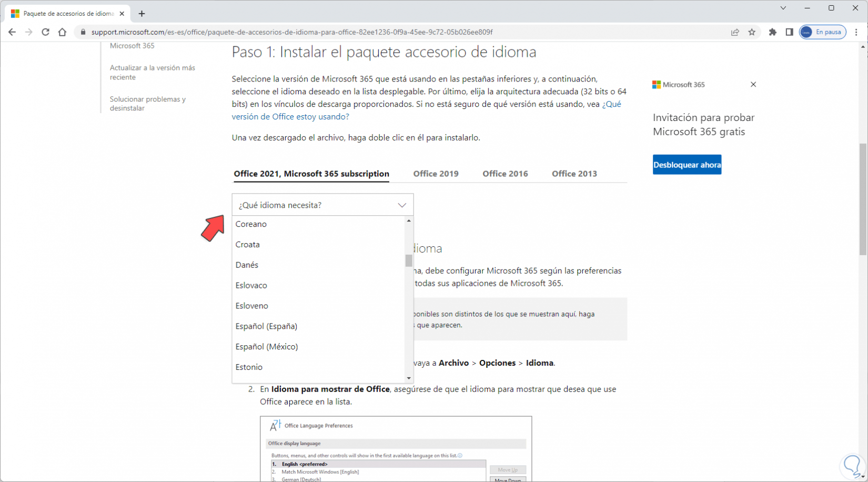The image size is (868, 482).
Task: Open the Actualizar a la versión más reciente link
Action: click(x=153, y=73)
